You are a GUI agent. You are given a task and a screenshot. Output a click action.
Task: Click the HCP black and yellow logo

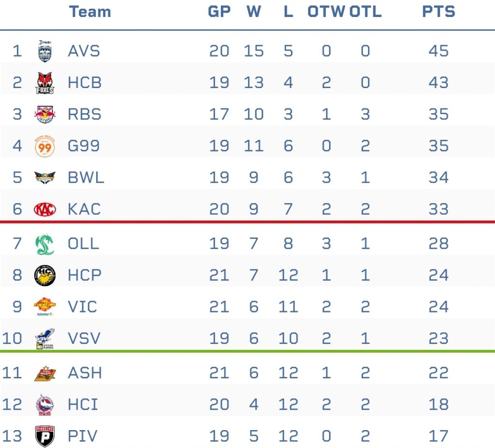click(45, 275)
